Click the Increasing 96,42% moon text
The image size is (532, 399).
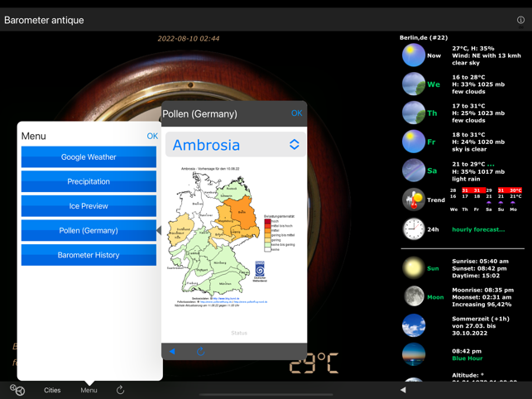click(x=482, y=305)
